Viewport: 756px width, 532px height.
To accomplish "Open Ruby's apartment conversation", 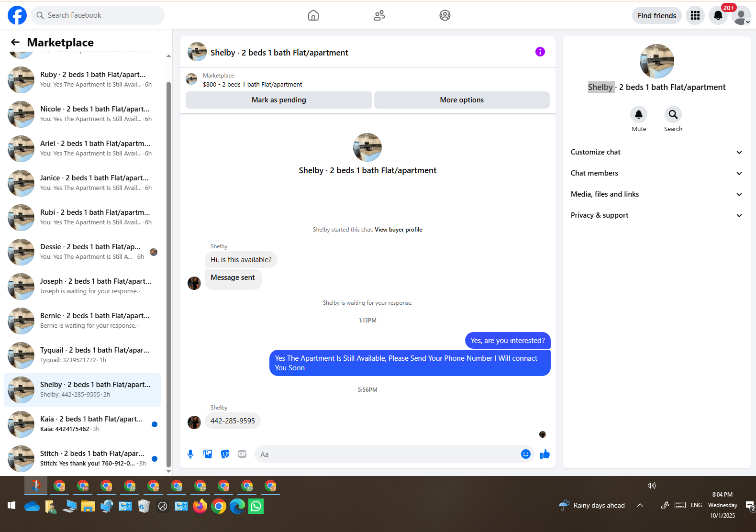I will tap(82, 79).
